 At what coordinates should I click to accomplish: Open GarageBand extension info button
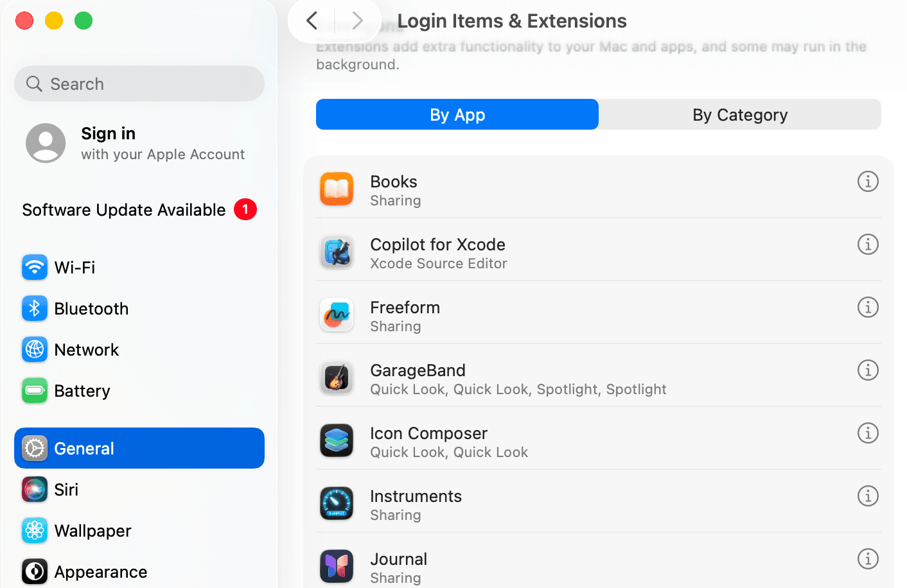click(x=868, y=370)
